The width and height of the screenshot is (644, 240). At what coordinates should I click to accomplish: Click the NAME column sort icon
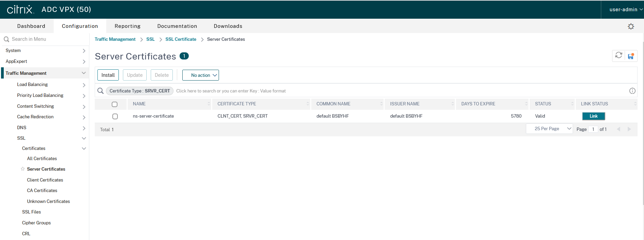[209, 104]
